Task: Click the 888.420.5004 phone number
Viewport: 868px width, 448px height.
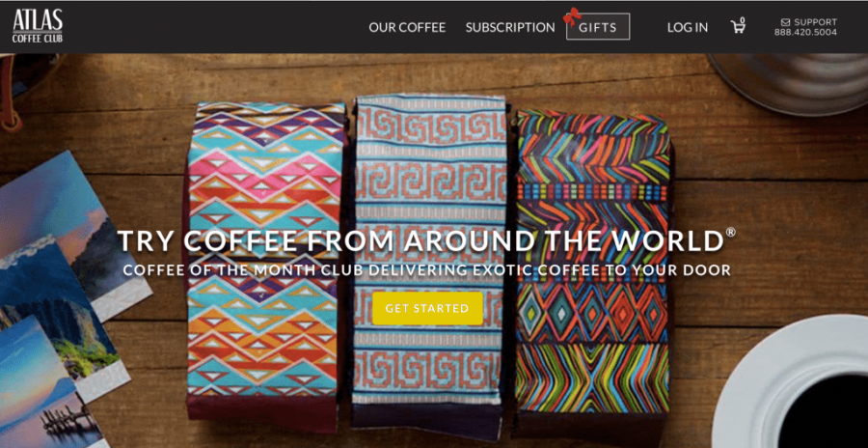Action: tap(805, 33)
